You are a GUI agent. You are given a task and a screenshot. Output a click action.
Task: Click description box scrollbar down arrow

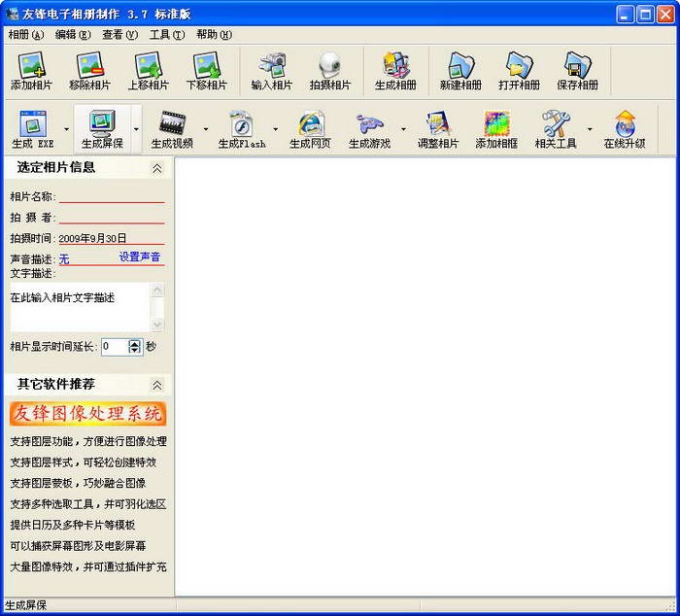pyautogui.click(x=157, y=325)
